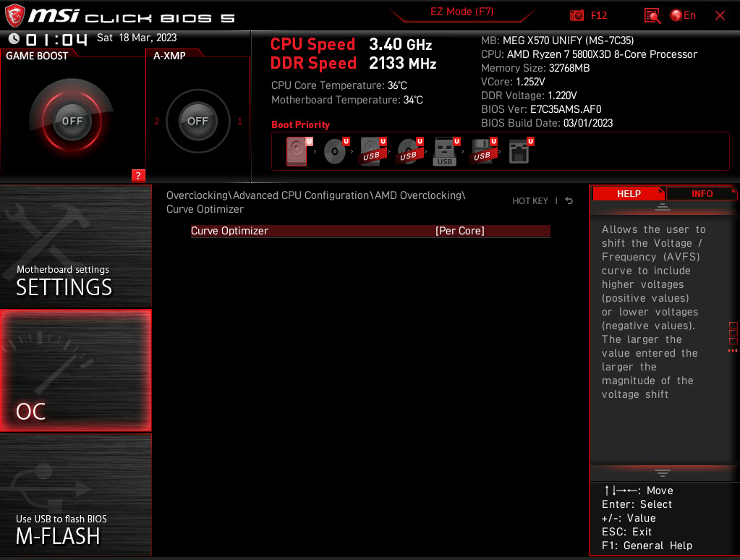Select the CD/DVD boot device icon

coord(336,151)
